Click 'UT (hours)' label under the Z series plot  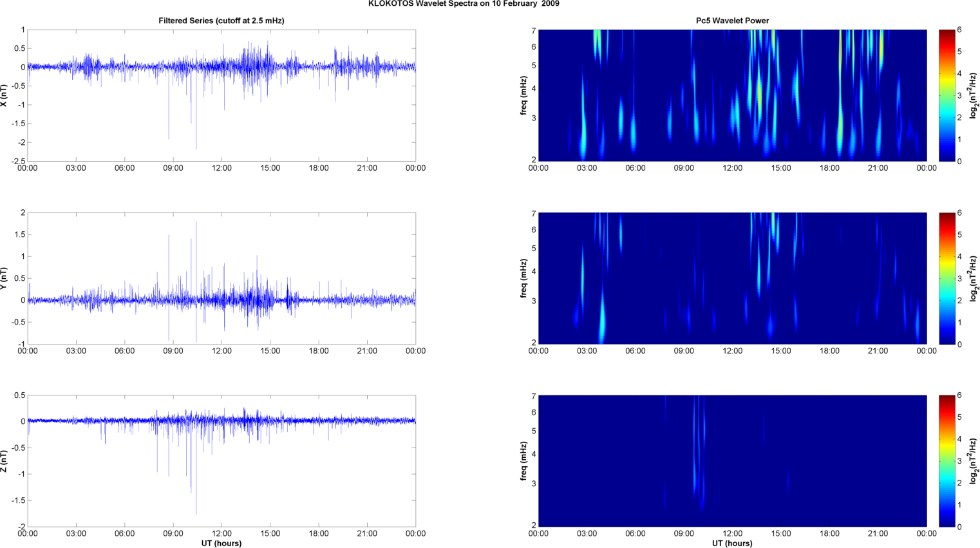coord(221,543)
